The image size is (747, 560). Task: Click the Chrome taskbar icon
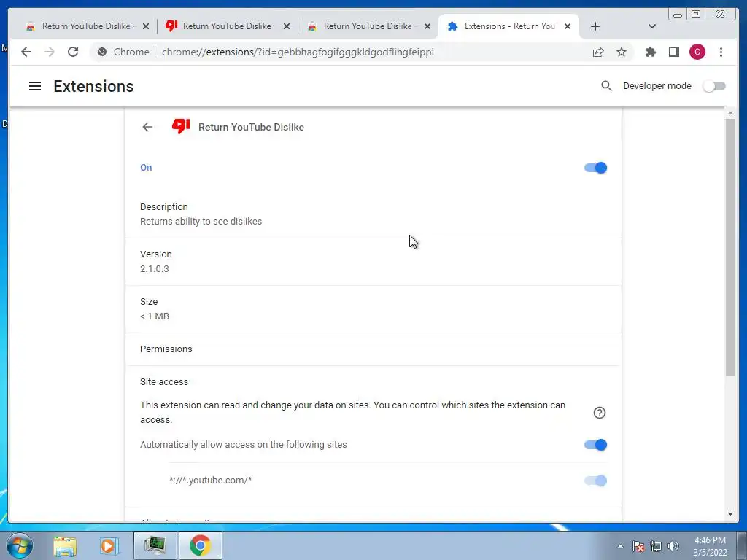click(200, 545)
